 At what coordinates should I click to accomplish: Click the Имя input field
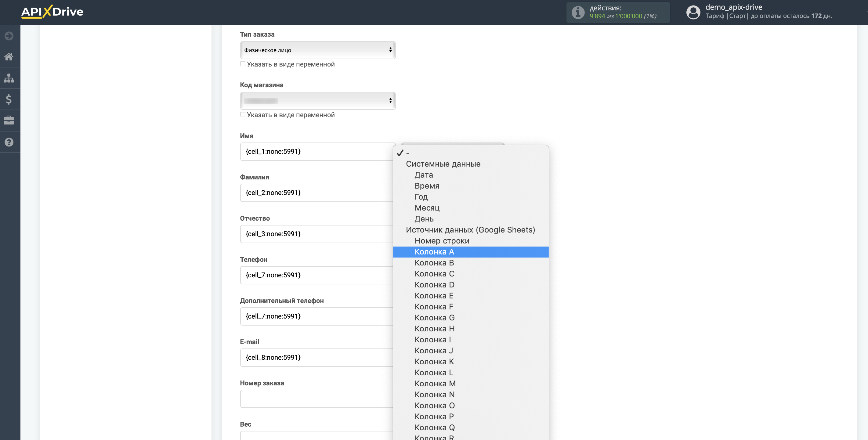click(x=317, y=152)
